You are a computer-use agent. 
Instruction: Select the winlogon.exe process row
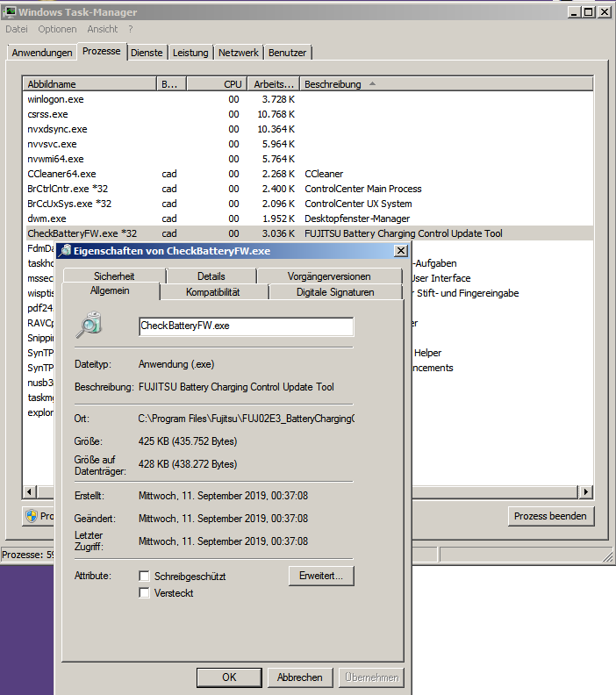308,99
